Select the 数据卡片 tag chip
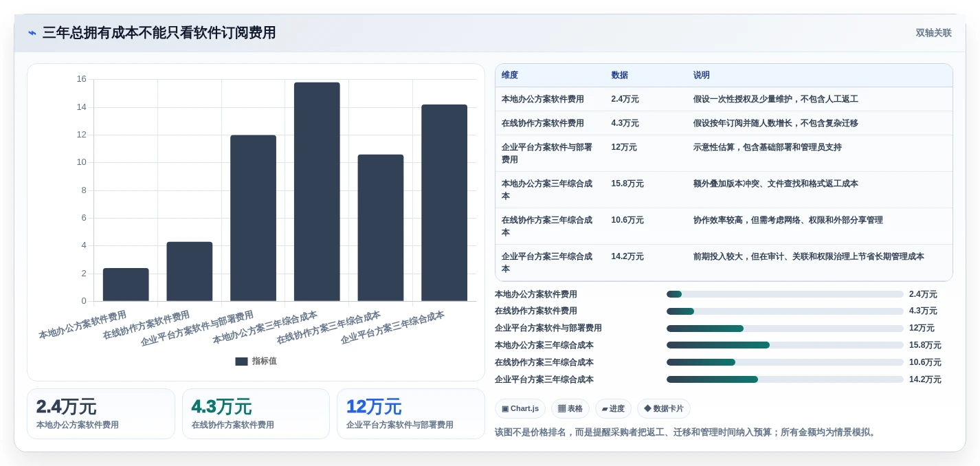This screenshot has width=980, height=466. 664,408
